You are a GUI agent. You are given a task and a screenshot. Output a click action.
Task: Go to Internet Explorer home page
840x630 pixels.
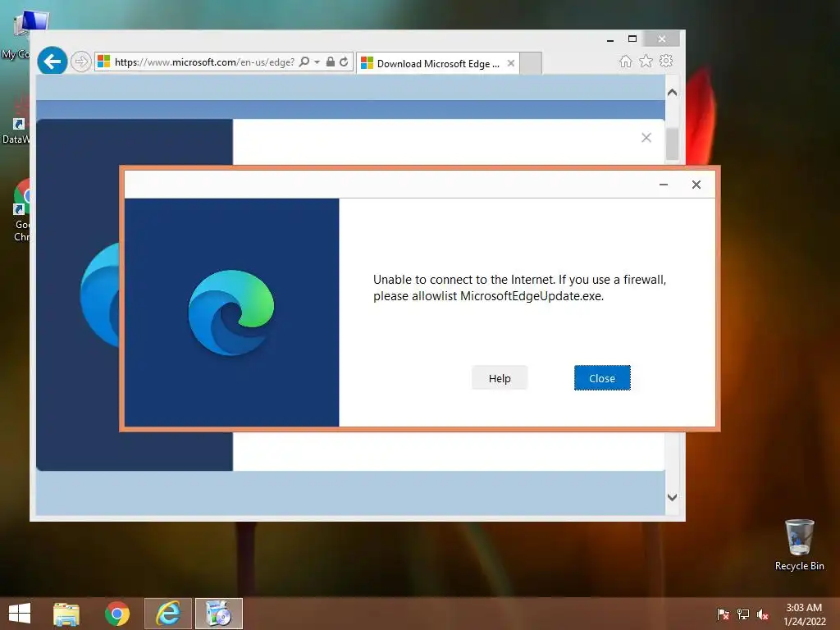point(625,61)
